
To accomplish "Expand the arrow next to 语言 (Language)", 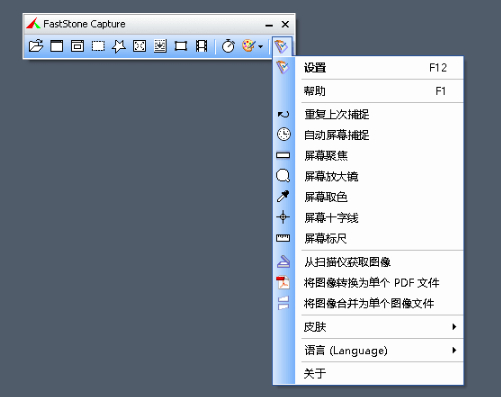I will coord(454,350).
